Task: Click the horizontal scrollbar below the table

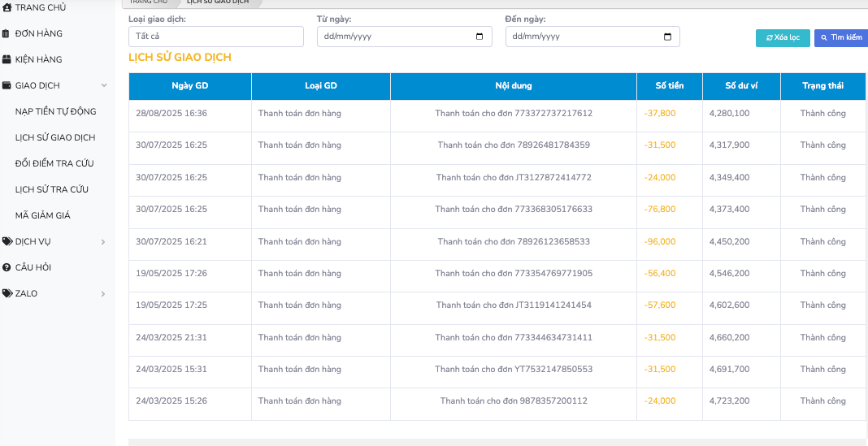Action: click(x=497, y=442)
